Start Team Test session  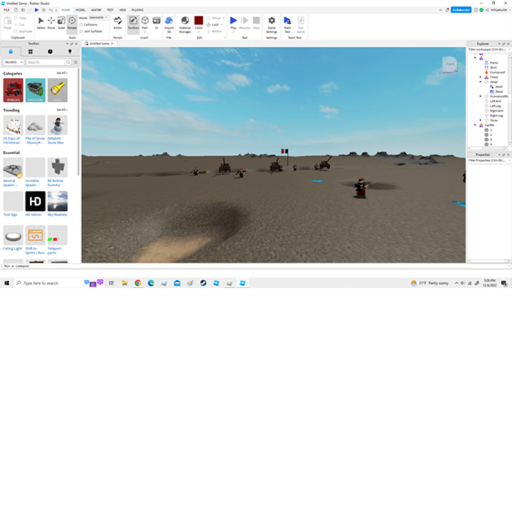pos(287,24)
